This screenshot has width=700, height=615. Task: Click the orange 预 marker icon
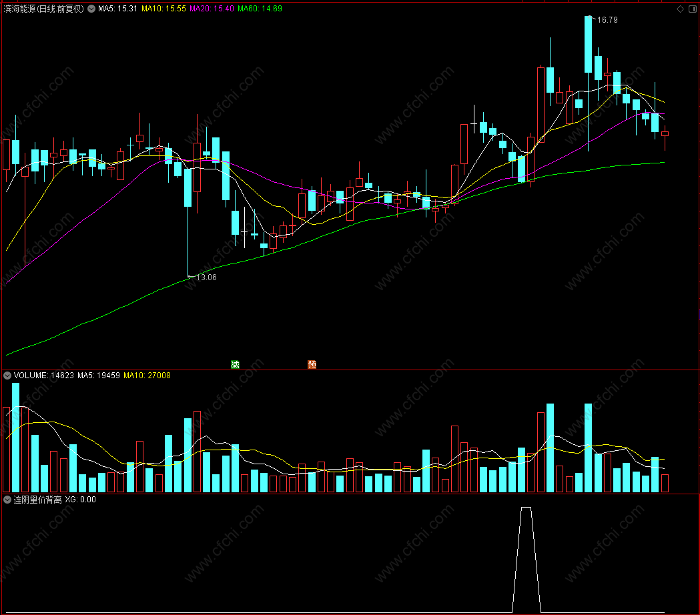click(x=312, y=364)
